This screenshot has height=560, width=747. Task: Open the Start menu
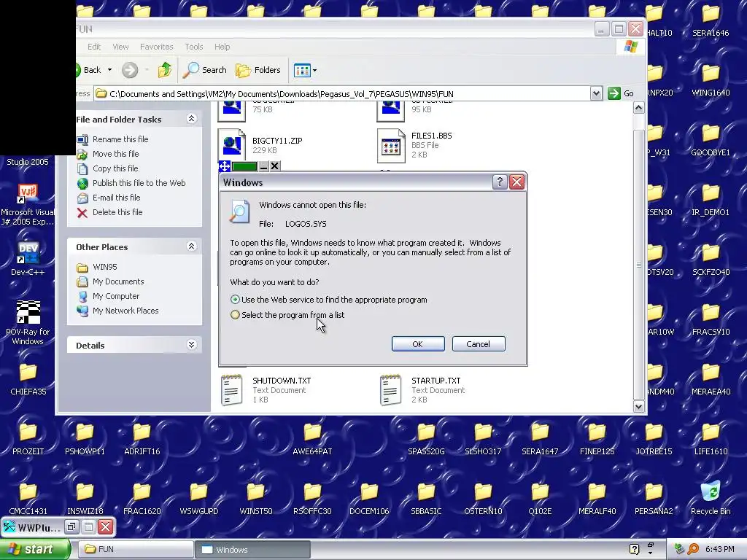click(35, 549)
